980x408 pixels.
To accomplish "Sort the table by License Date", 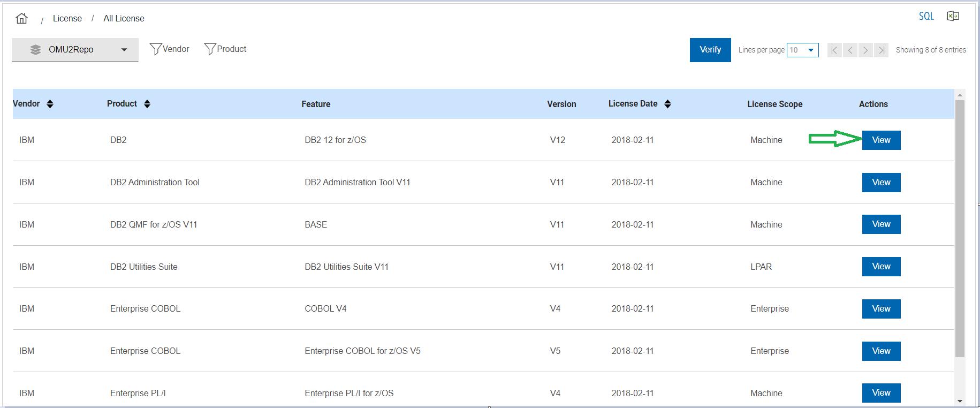I will pos(667,104).
